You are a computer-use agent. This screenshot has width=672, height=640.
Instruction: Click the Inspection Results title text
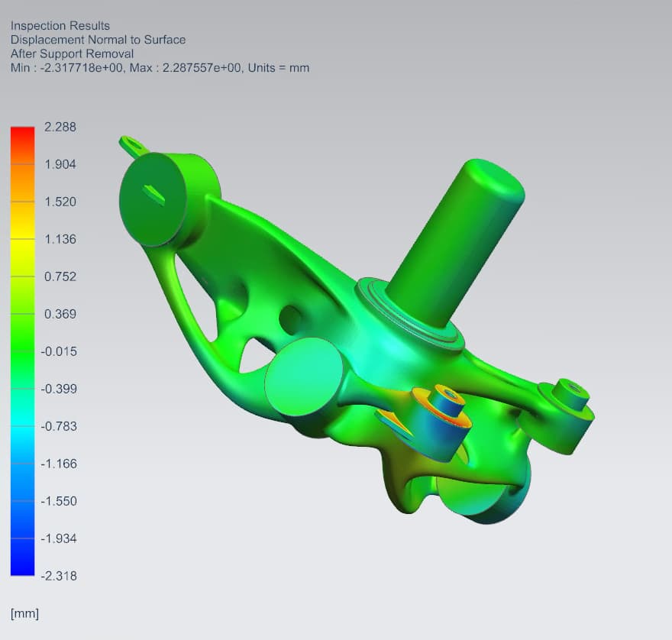60,26
